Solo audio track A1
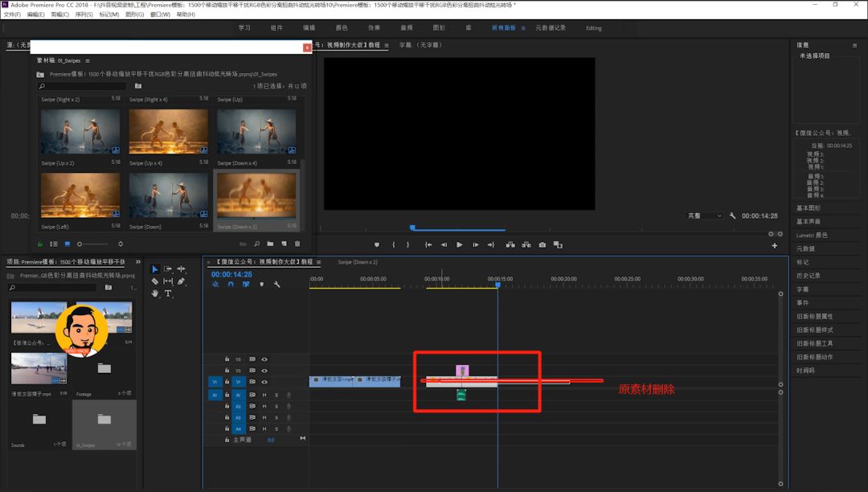 (x=276, y=395)
